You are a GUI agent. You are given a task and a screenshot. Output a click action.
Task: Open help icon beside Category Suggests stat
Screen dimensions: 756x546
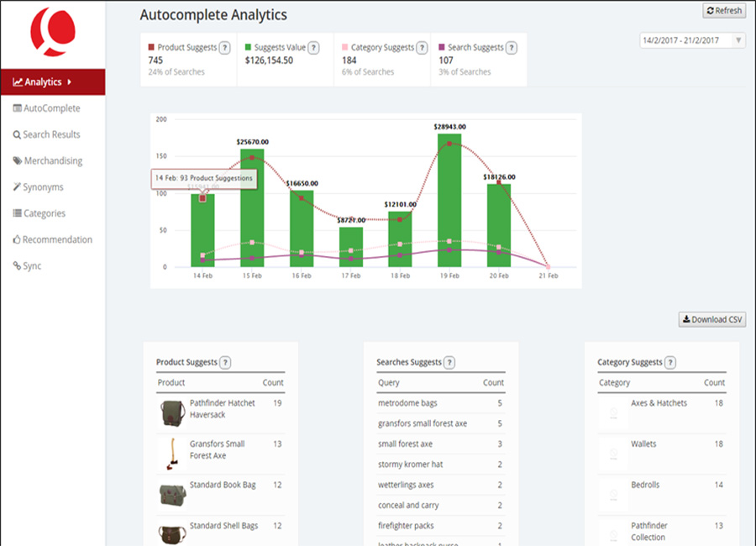pos(423,48)
